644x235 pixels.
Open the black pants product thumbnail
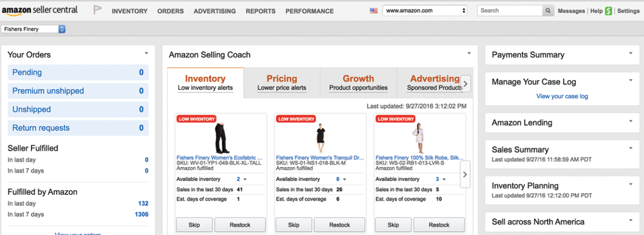221,138
